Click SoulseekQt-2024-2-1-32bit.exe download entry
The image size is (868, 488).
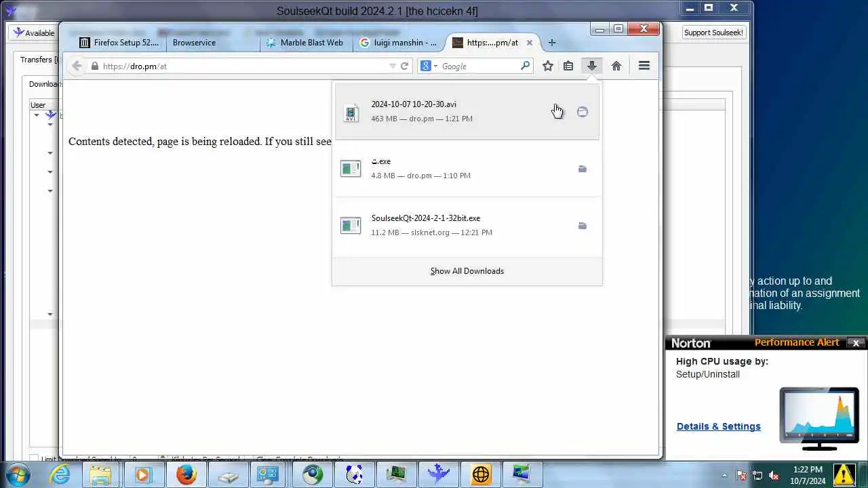pos(467,226)
